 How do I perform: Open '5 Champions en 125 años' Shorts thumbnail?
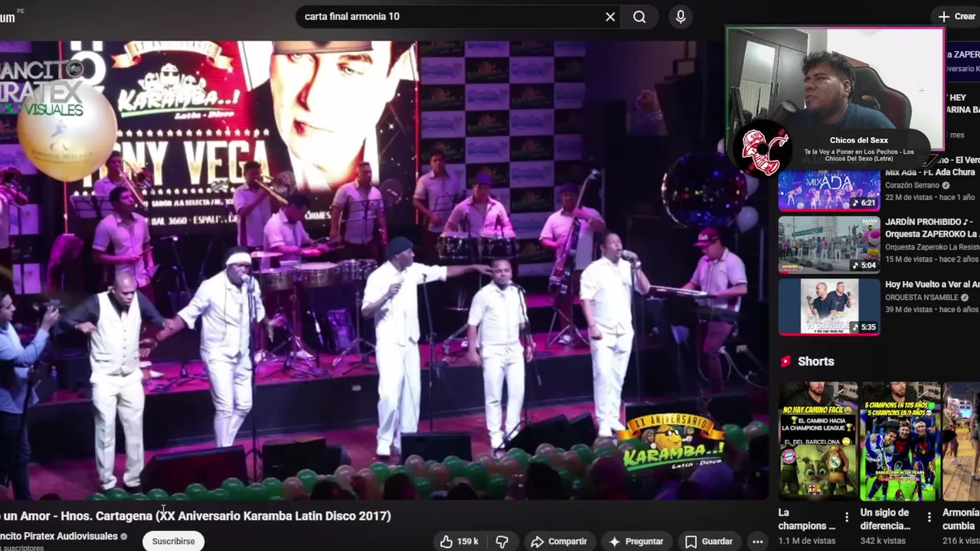coord(900,442)
